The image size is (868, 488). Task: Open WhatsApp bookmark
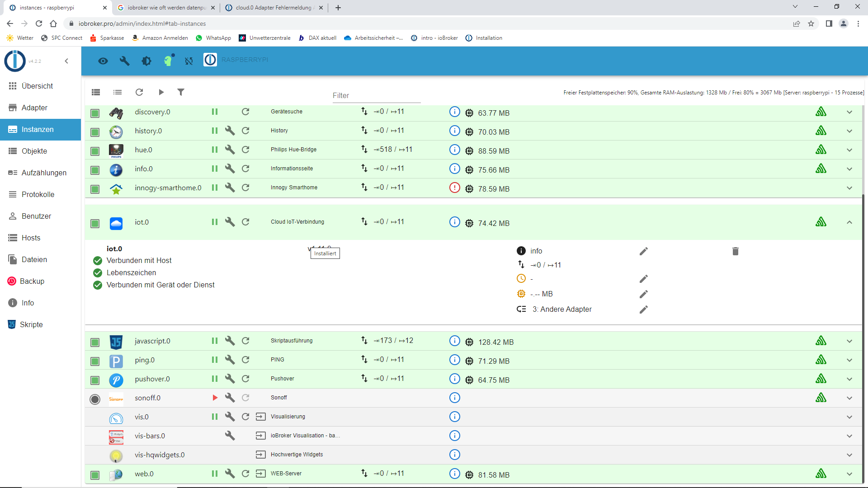click(x=213, y=38)
